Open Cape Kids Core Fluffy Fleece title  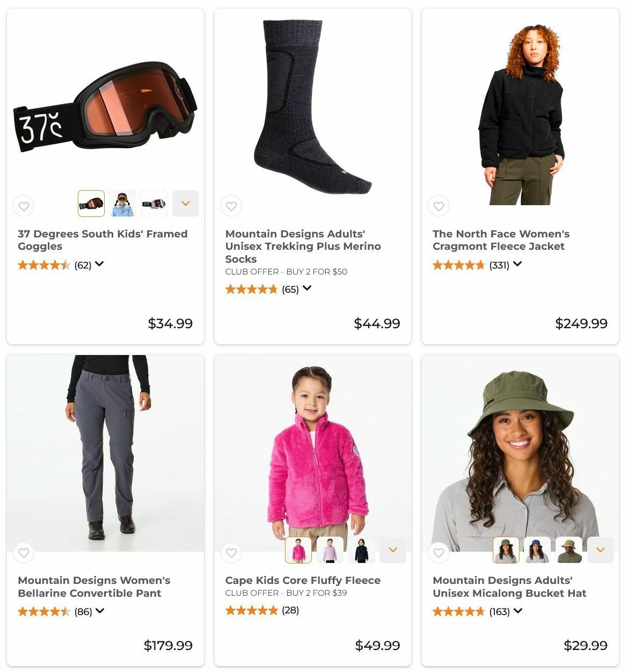click(303, 580)
